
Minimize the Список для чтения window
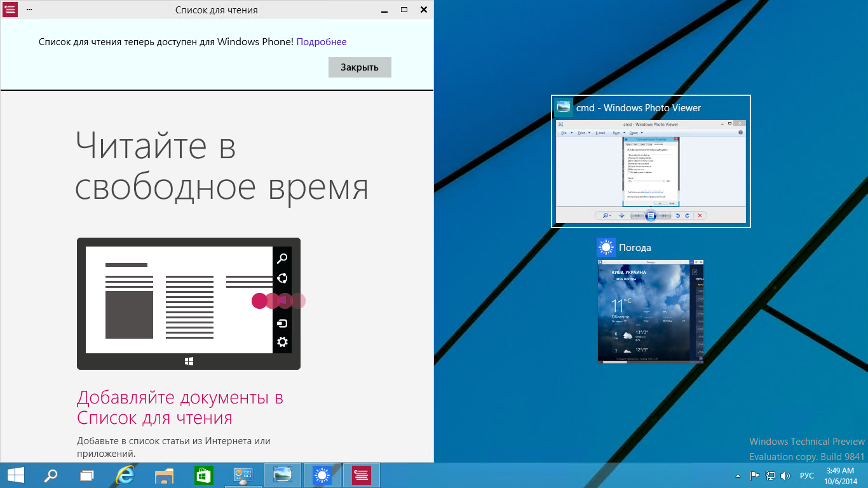384,10
